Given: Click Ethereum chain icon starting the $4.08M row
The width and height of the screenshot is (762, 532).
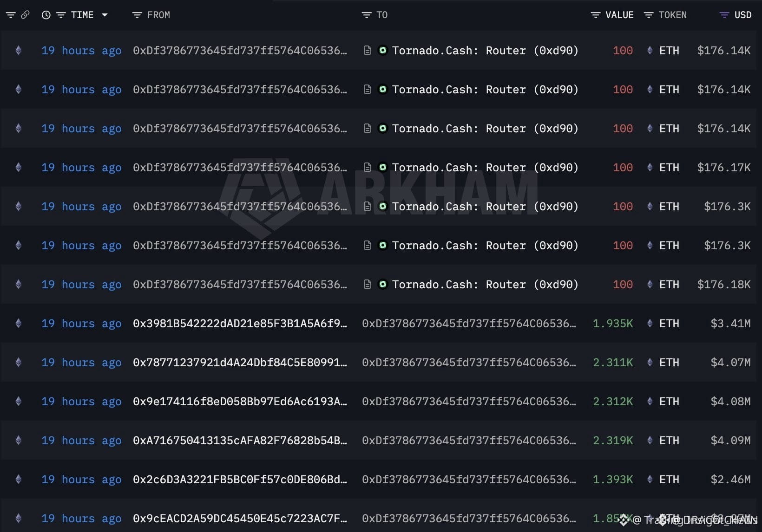Looking at the screenshot, I should point(19,401).
